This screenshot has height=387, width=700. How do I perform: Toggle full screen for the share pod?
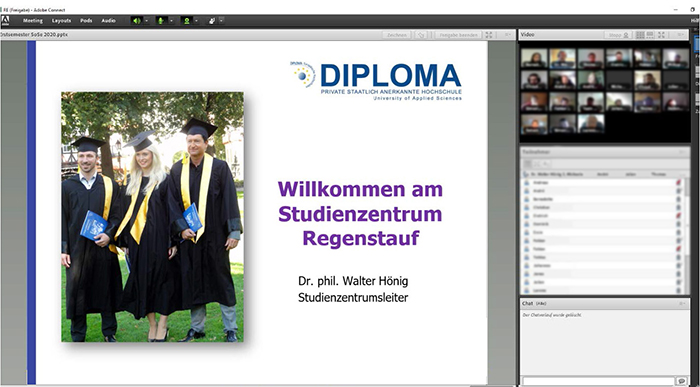(x=489, y=35)
